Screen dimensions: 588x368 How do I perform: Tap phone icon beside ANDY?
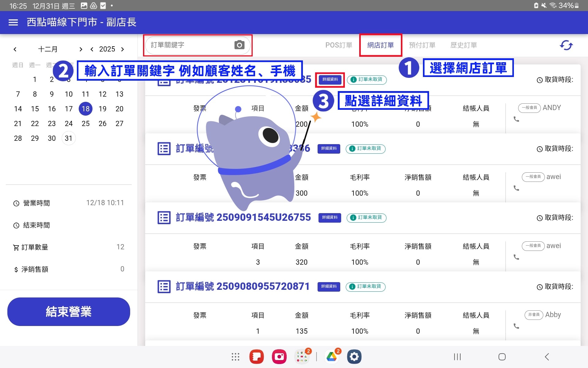click(x=516, y=119)
